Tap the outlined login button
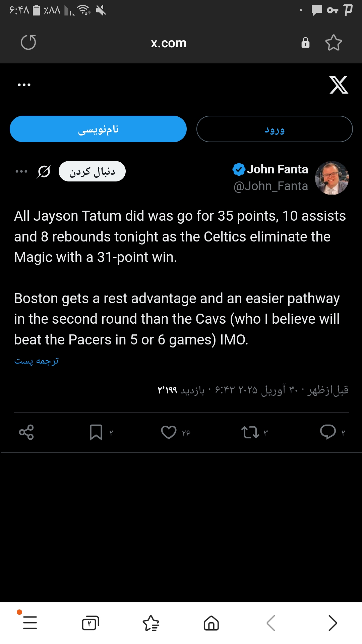This screenshot has height=644, width=362. click(275, 129)
